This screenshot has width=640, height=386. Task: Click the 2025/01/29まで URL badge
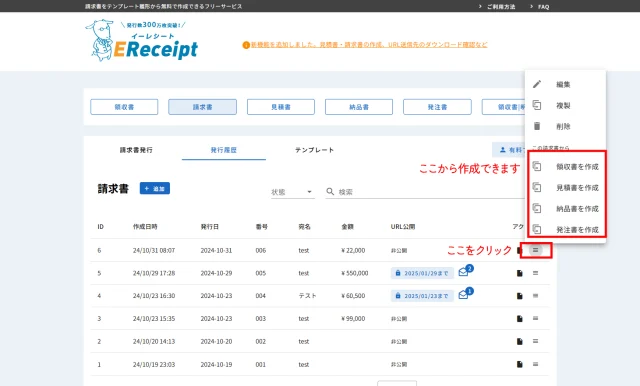tap(422, 273)
